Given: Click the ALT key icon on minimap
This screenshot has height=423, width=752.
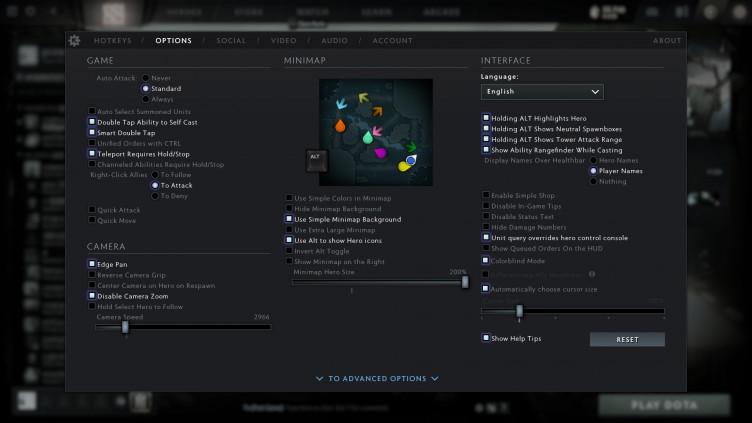Looking at the screenshot, I should coord(316,157).
